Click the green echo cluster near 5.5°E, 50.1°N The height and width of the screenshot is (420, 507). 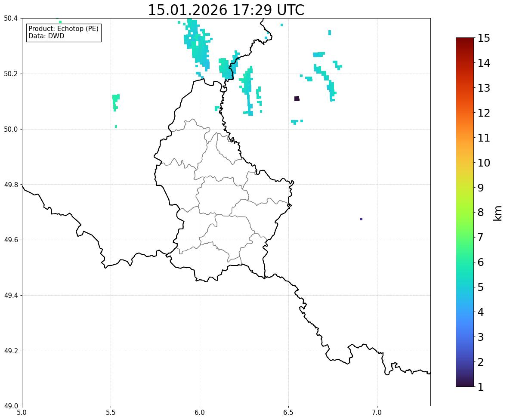coord(115,102)
